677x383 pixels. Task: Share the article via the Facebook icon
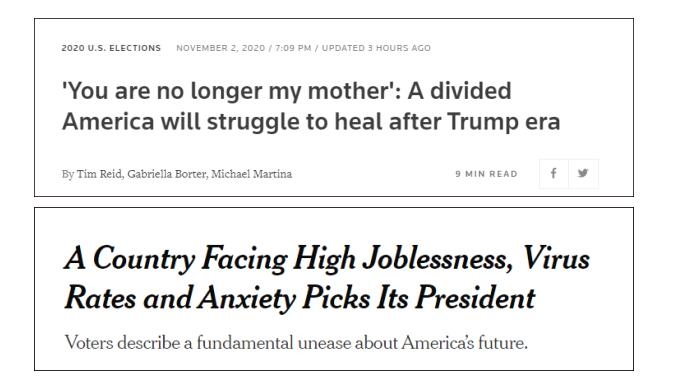click(x=554, y=174)
